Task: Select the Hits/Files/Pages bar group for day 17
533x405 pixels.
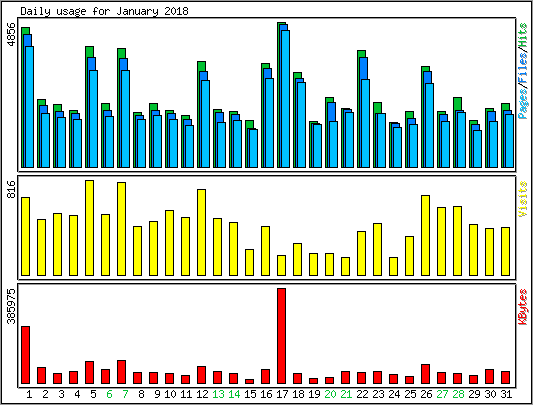Action: (x=283, y=95)
